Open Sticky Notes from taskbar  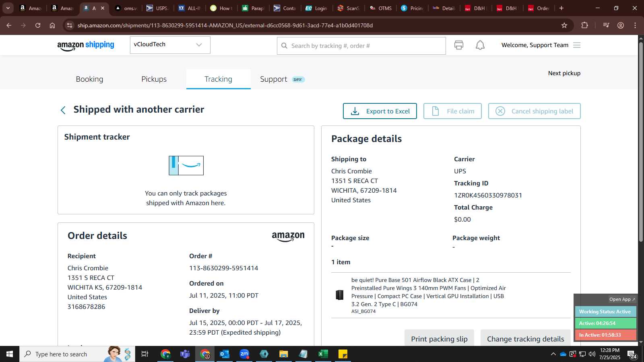tap(343, 354)
